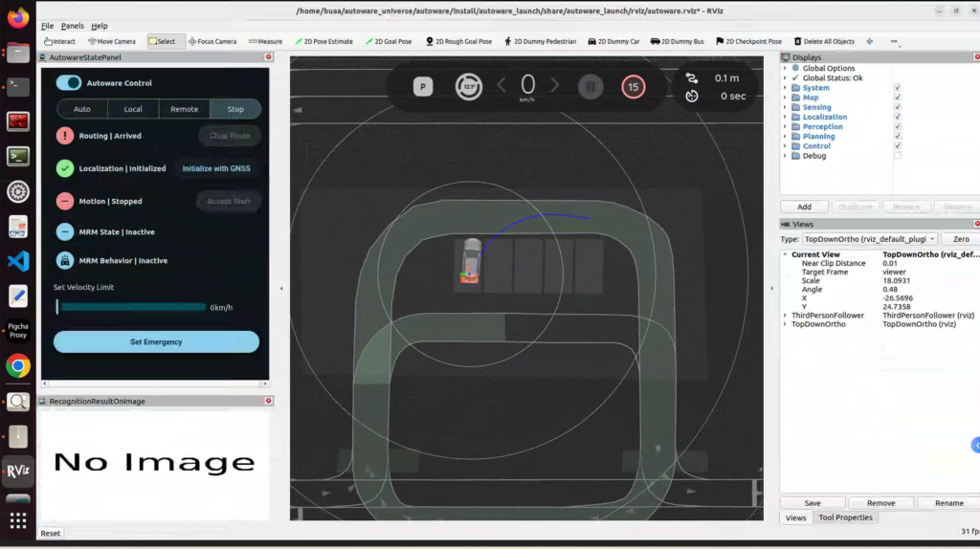This screenshot has height=549, width=980.
Task: Expand the System display group
Action: tap(786, 87)
